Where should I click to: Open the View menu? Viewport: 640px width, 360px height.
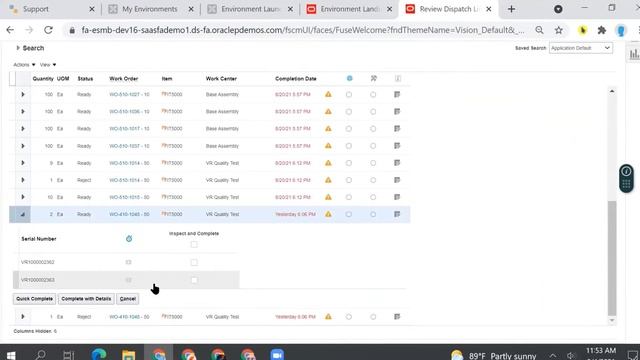[x=48, y=64]
